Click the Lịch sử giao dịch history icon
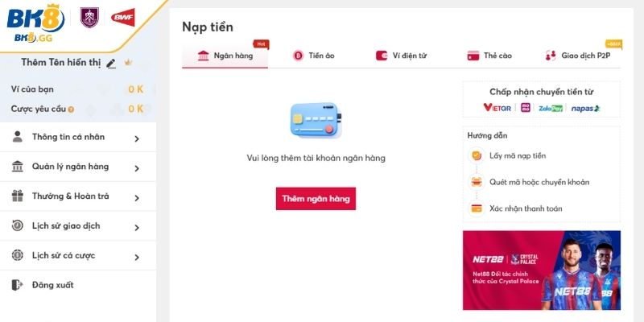This screenshot has width=644, height=322. (18, 225)
